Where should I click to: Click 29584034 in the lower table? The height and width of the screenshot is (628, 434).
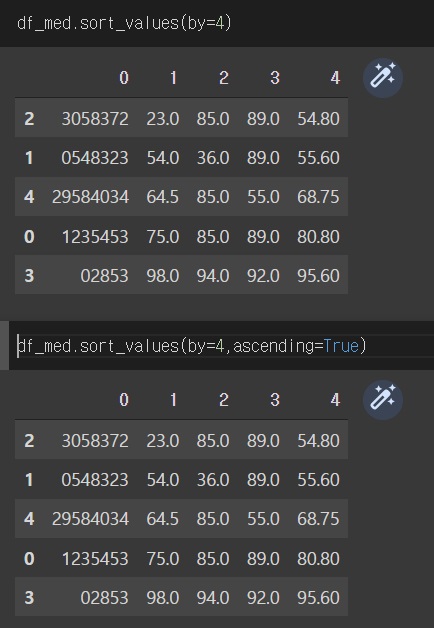[90, 519]
